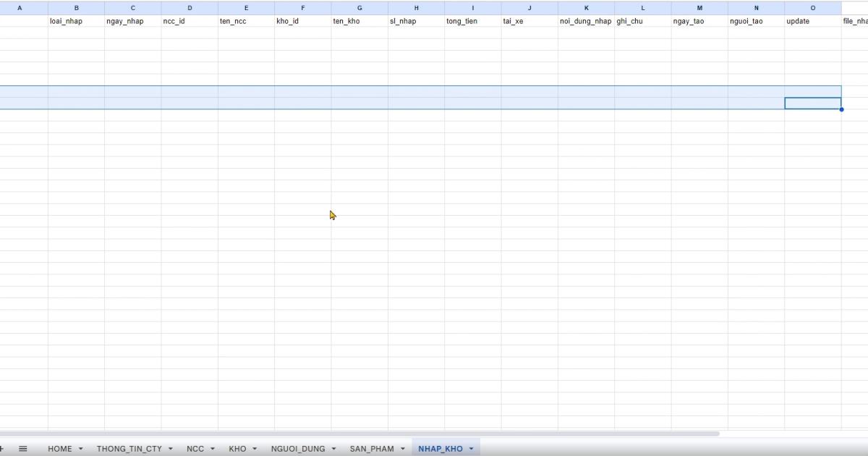Select column L header
Viewport: 868px width, 456px height.
coord(643,8)
